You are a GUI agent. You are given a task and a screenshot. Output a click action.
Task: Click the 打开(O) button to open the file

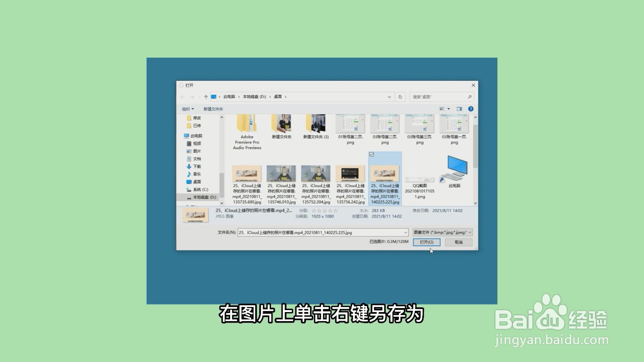tap(427, 242)
